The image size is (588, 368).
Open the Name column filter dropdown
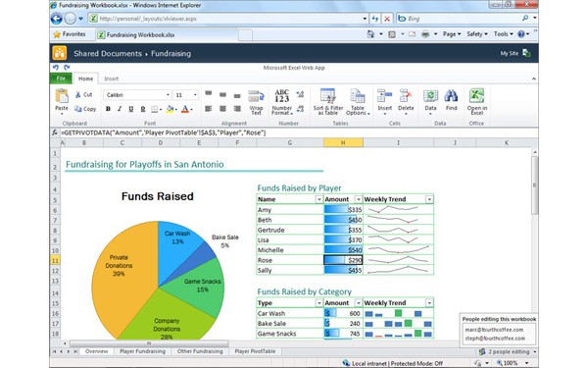tap(319, 199)
